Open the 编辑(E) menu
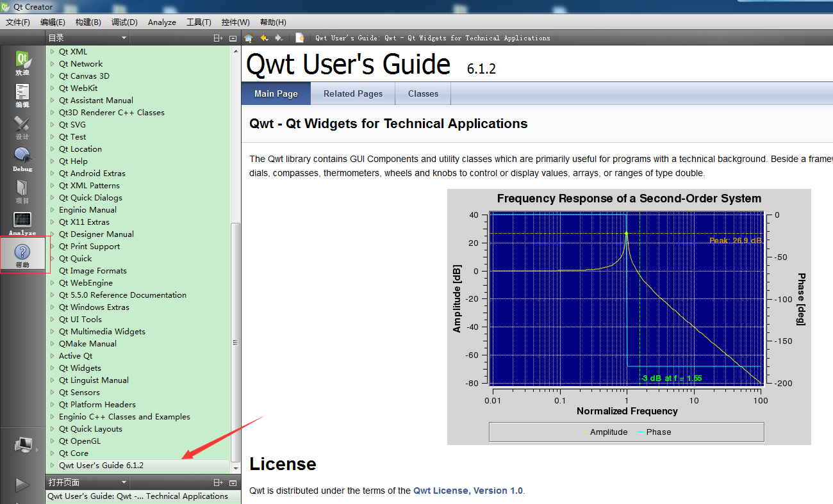 pos(53,22)
